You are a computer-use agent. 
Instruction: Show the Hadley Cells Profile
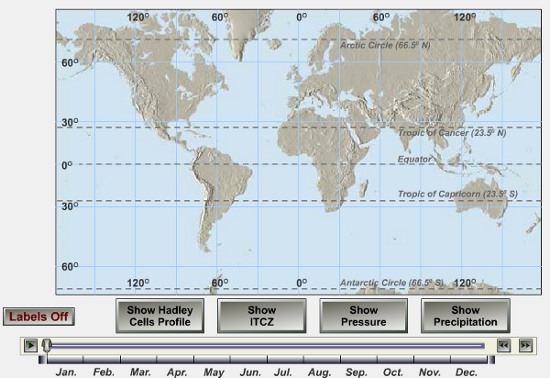(x=160, y=316)
